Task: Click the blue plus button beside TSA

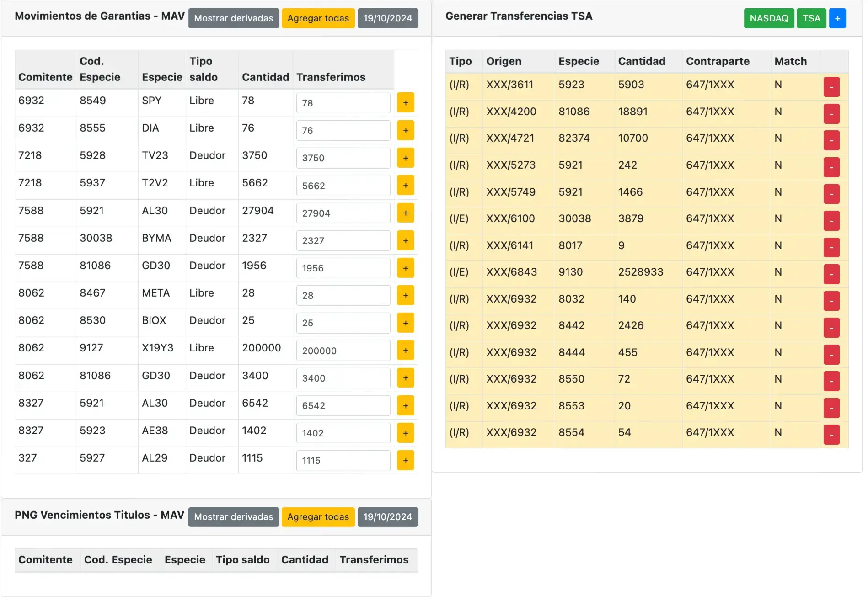Action: [x=837, y=18]
